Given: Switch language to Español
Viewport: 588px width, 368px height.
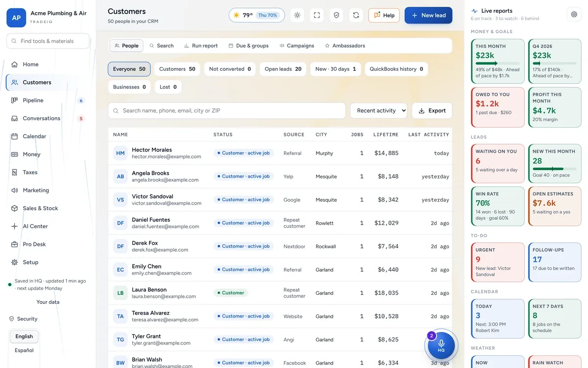Looking at the screenshot, I should 24,350.
